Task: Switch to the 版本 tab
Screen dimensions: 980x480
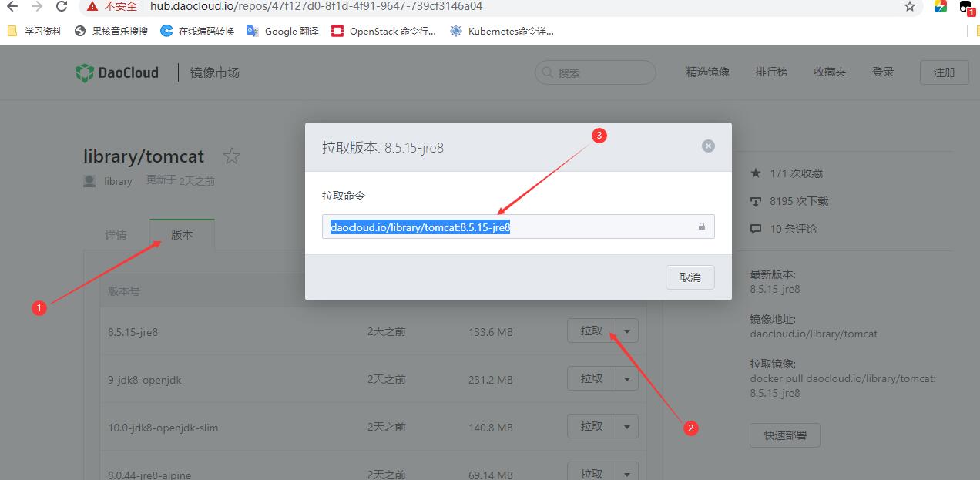Action: point(182,235)
